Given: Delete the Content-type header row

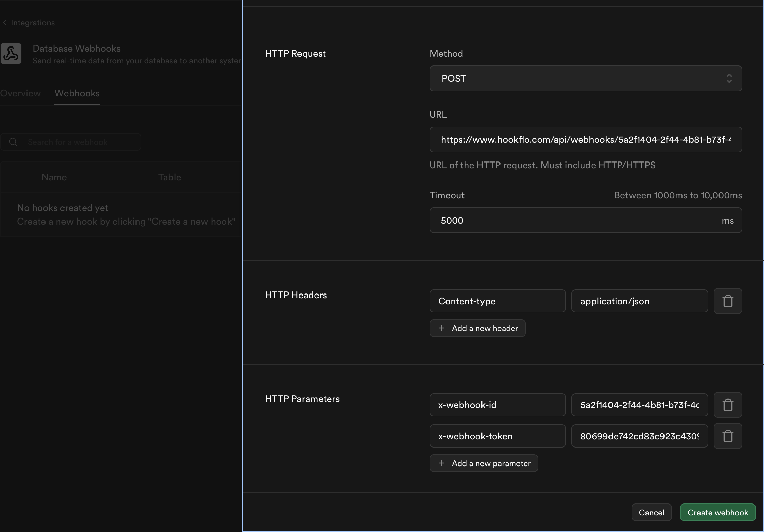Looking at the screenshot, I should click(728, 301).
